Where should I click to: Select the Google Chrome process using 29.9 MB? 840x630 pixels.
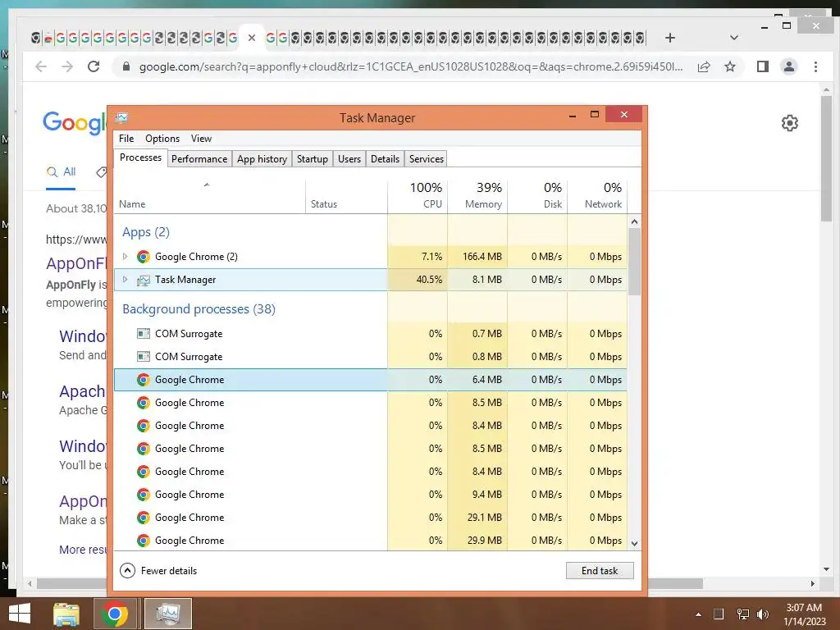coord(371,540)
